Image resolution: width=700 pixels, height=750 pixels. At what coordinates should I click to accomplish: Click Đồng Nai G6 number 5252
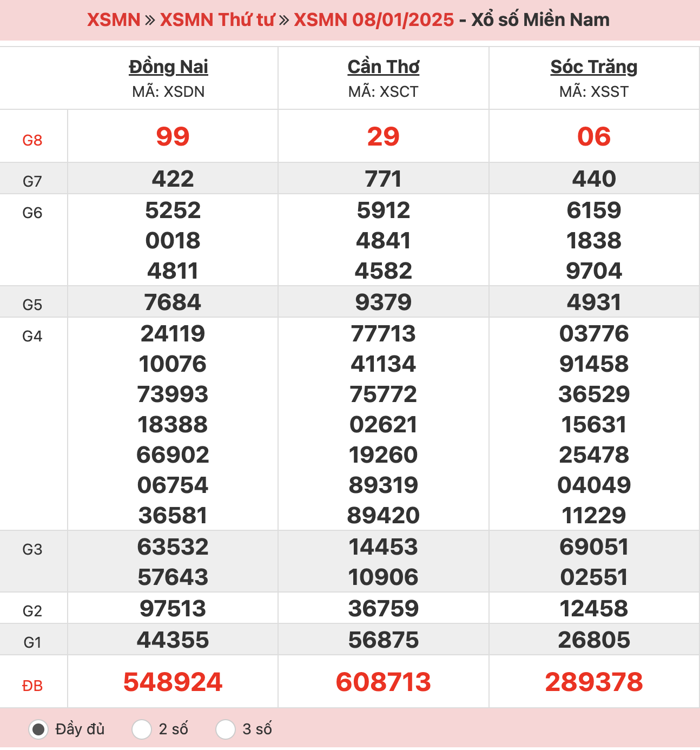click(x=173, y=210)
